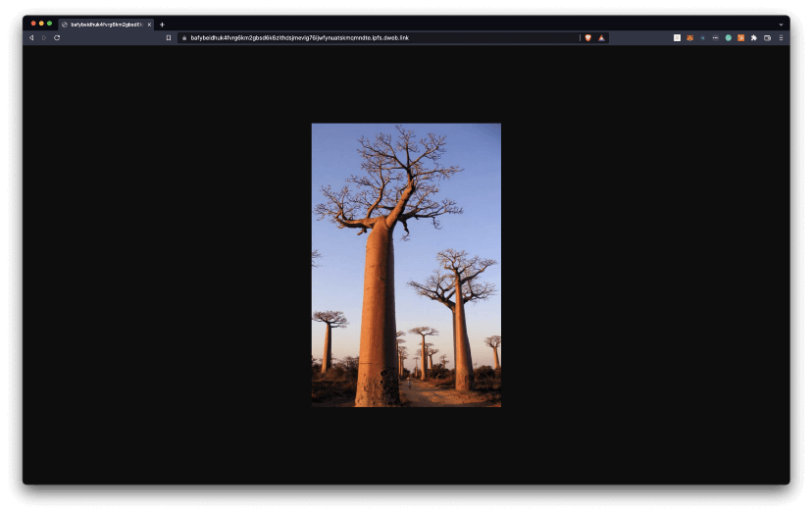Image resolution: width=812 pixels, height=514 pixels.
Task: Open the Brave Wallet icon
Action: tap(767, 37)
